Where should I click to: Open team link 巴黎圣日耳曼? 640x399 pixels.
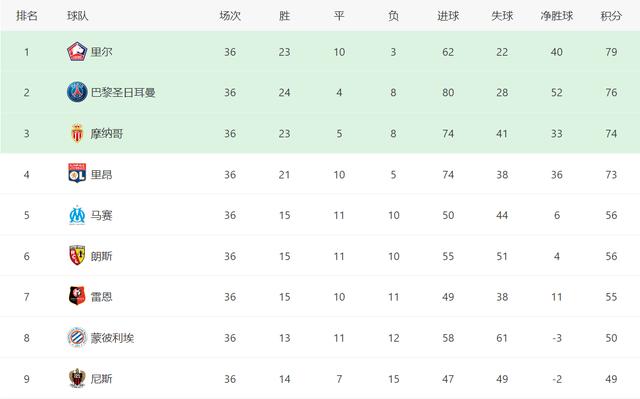point(123,93)
